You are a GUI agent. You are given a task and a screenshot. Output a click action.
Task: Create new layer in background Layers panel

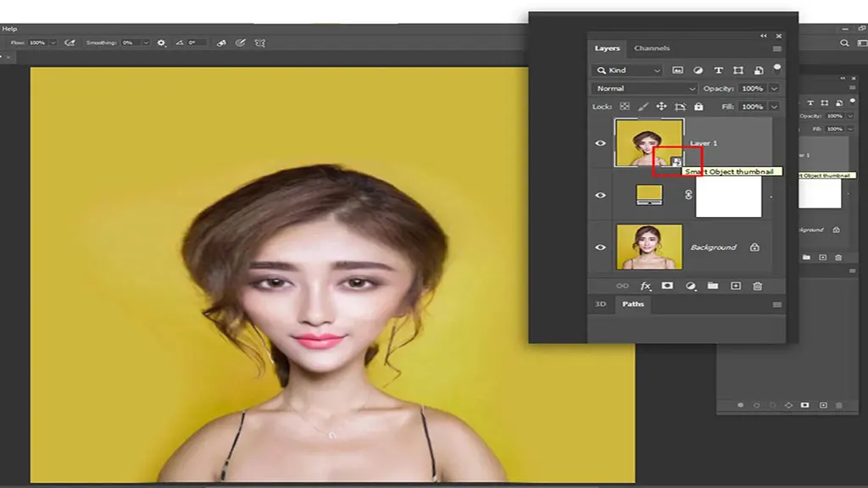822,258
